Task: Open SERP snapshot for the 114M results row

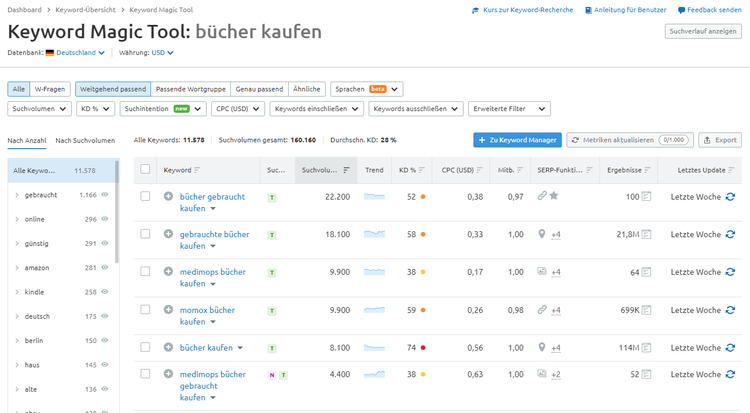Action: click(x=646, y=348)
